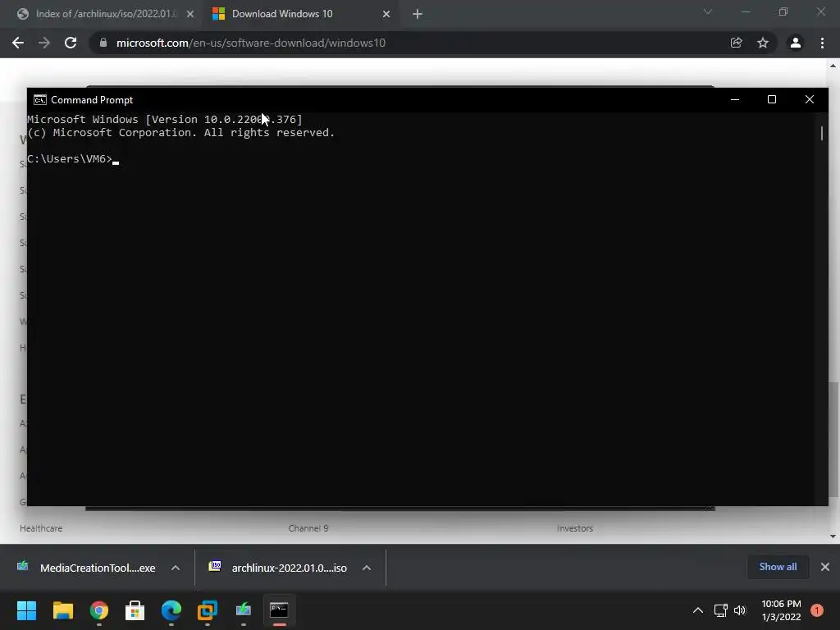Viewport: 840px width, 630px height.
Task: Open Command Prompt system menu icon
Action: (39, 99)
